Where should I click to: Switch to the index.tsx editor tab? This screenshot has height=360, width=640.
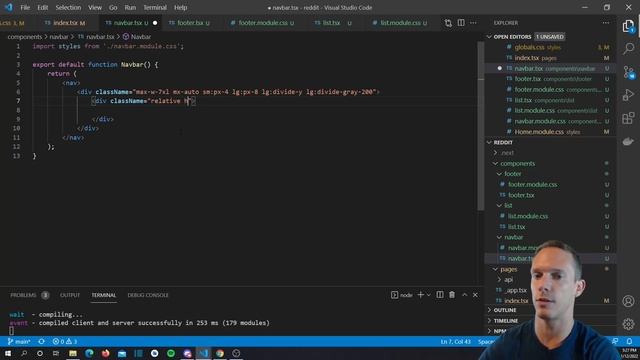(x=65, y=23)
